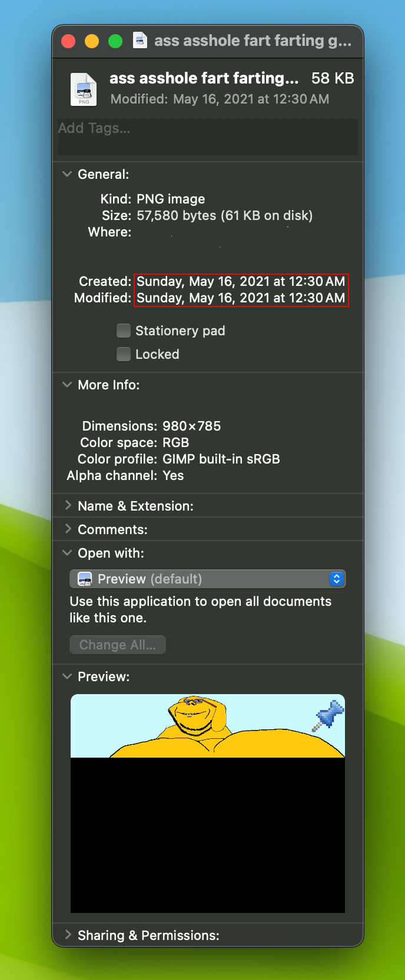
Task: Click the blue pushpin in the preview image
Action: (328, 715)
